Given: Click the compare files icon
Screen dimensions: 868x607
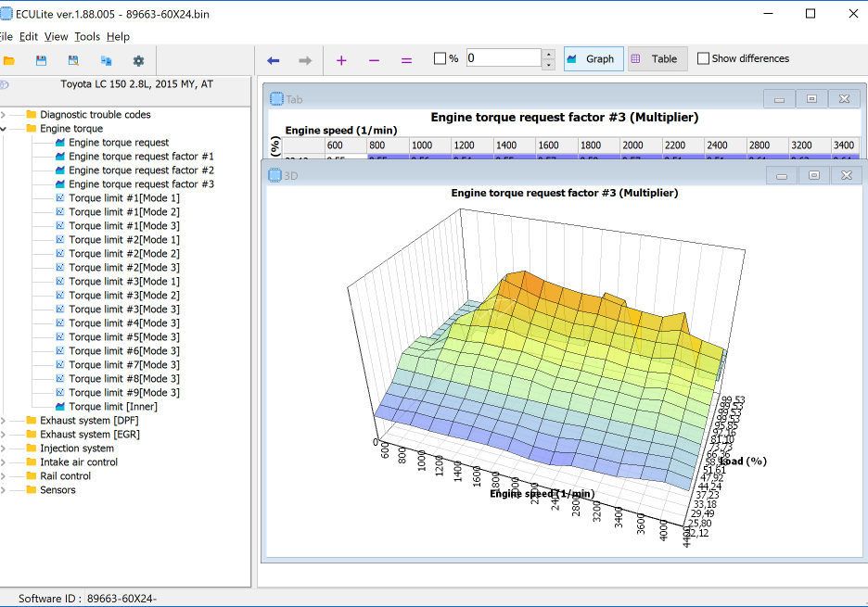Looking at the screenshot, I should [106, 60].
